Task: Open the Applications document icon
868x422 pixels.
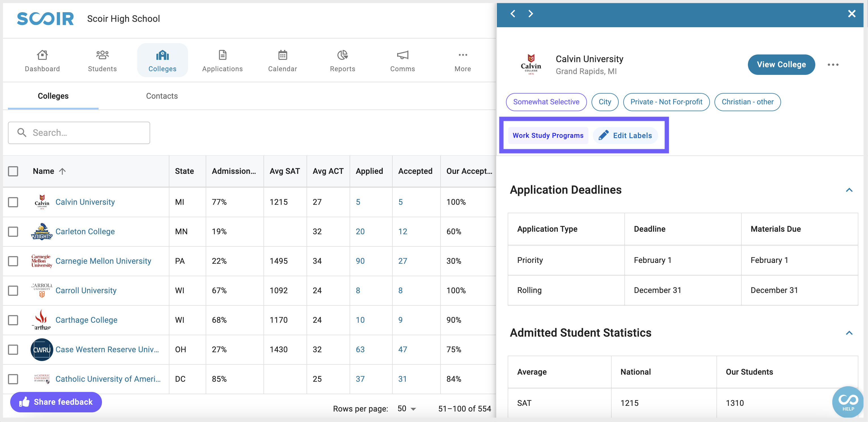Action: coord(222,55)
